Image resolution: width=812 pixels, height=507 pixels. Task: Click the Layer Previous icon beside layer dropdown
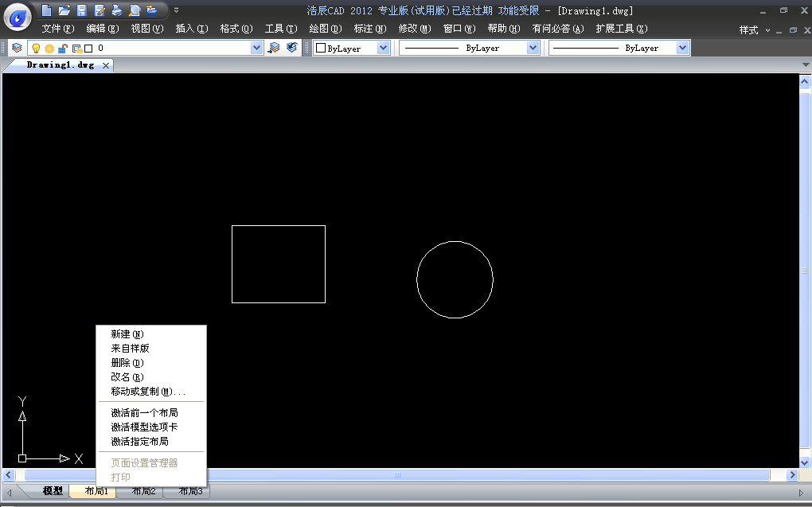coord(274,48)
